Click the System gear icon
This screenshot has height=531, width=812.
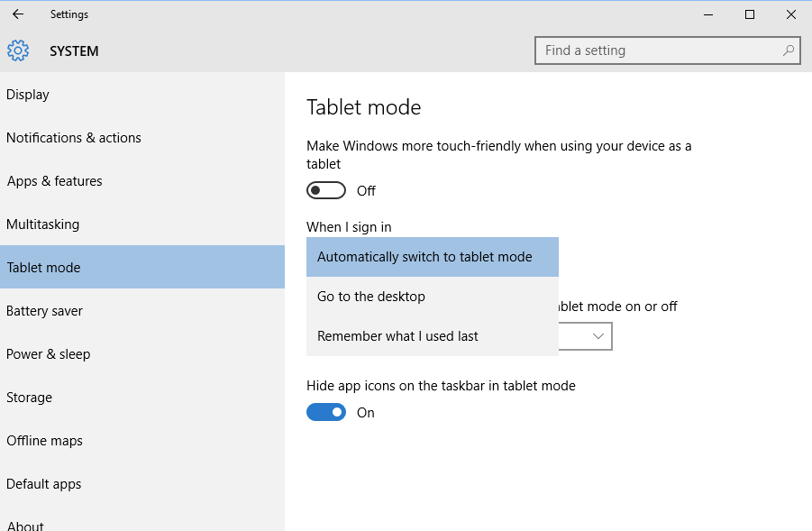coord(18,50)
